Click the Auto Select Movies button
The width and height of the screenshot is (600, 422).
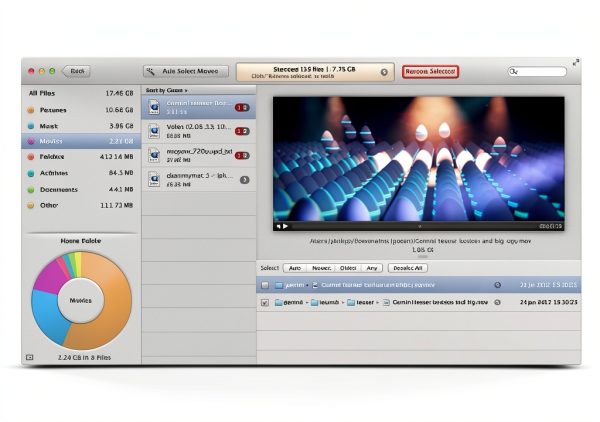pyautogui.click(x=186, y=72)
